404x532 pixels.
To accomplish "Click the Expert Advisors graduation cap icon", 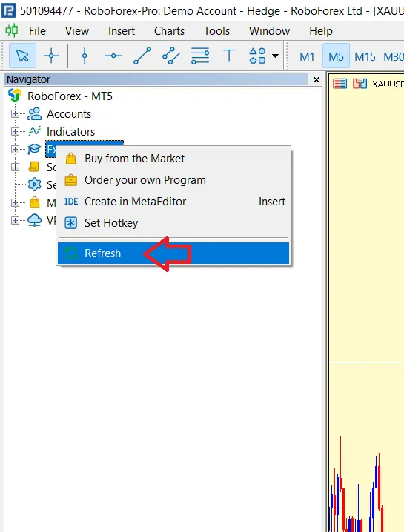I will click(34, 149).
